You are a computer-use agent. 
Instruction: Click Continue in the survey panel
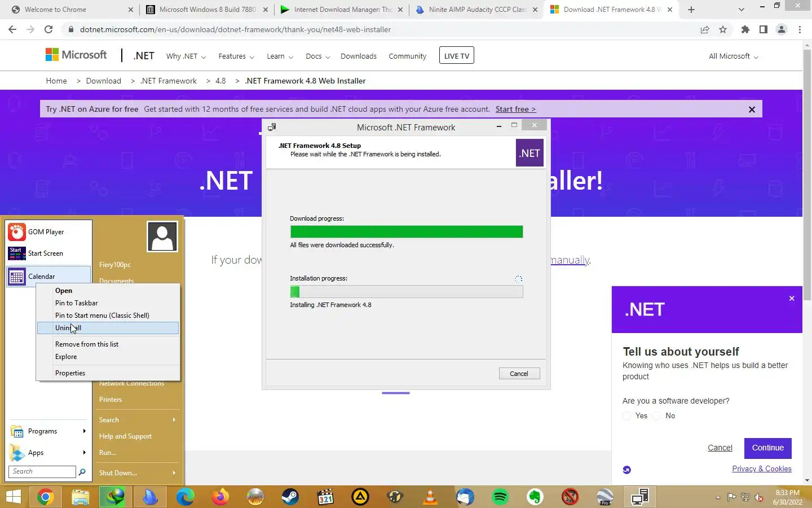[767, 448]
